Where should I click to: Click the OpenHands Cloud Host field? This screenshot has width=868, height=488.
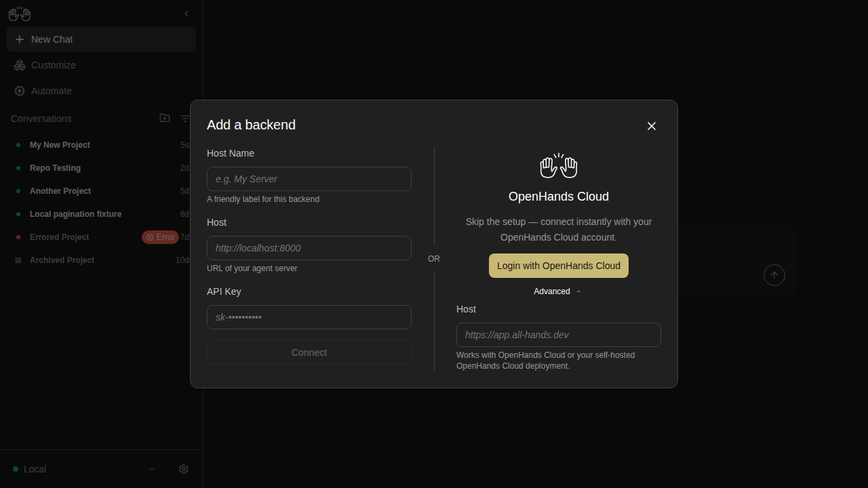[x=559, y=335]
